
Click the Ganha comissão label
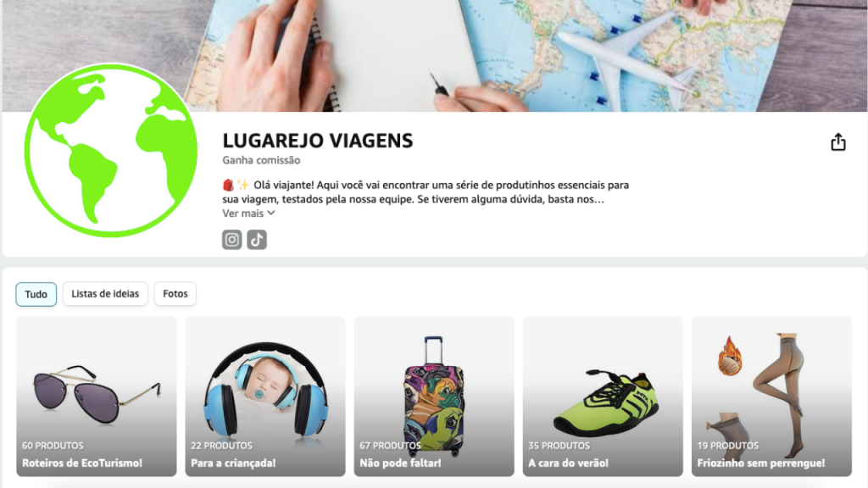click(x=261, y=160)
